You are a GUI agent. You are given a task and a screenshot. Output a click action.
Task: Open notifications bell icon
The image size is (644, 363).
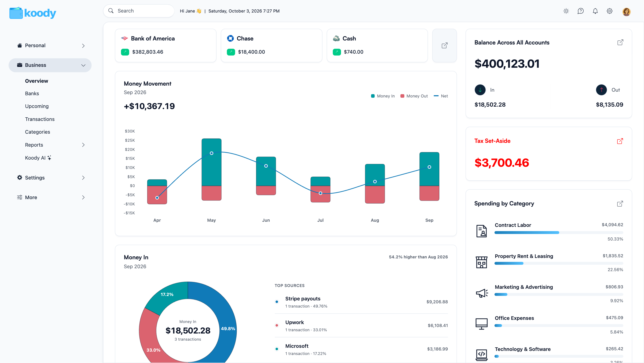pyautogui.click(x=595, y=11)
